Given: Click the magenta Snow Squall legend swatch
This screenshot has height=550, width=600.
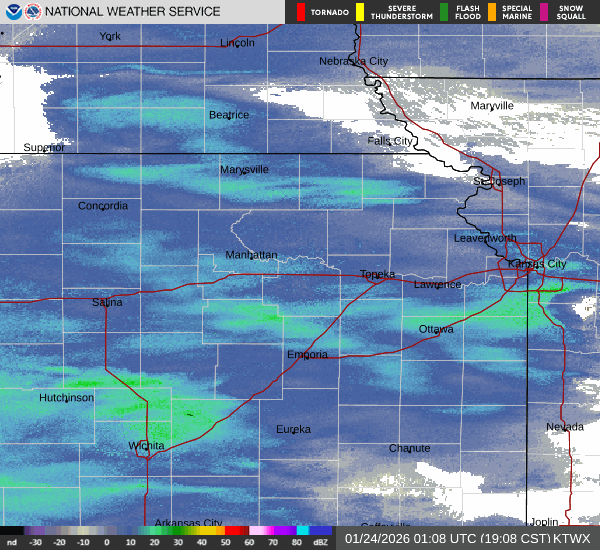Looking at the screenshot, I should [x=545, y=12].
